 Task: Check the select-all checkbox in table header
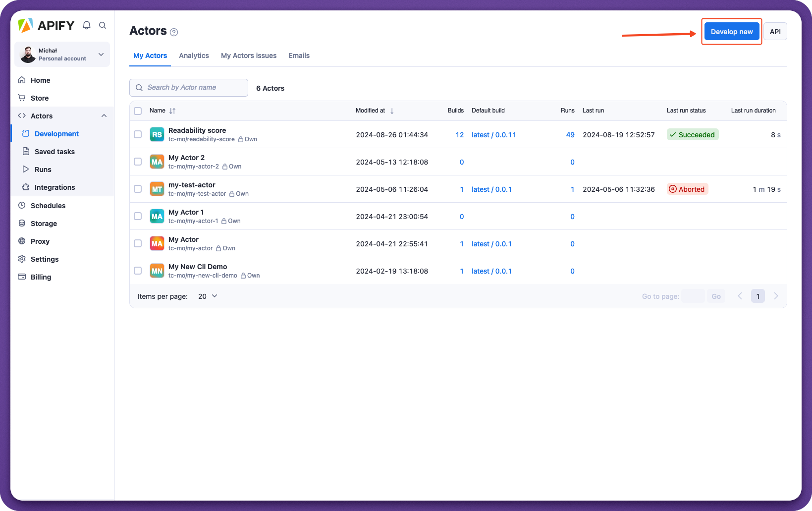tap(138, 111)
